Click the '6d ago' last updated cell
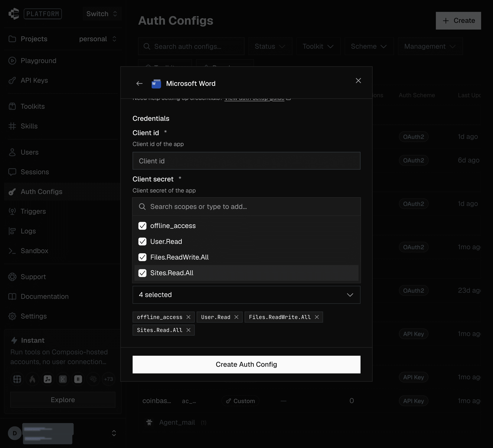 tap(468, 160)
